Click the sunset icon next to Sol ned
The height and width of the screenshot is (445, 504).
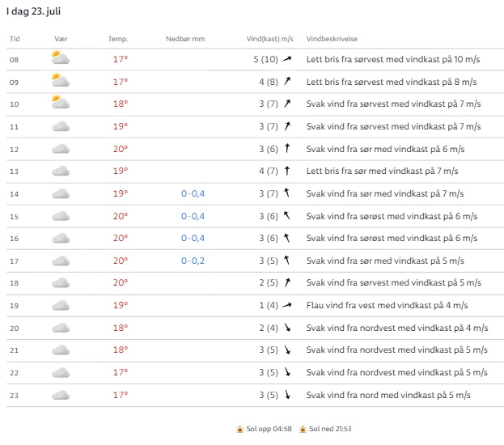pos(303,430)
